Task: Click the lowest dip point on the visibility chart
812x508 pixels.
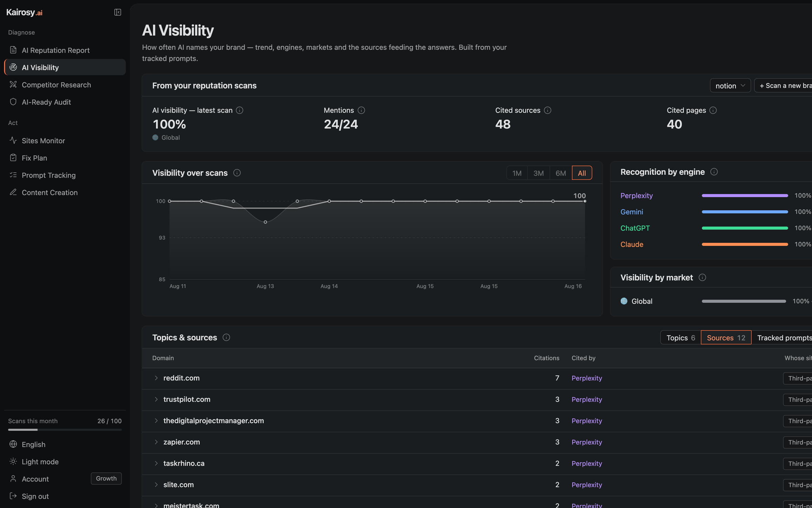Action: point(265,222)
